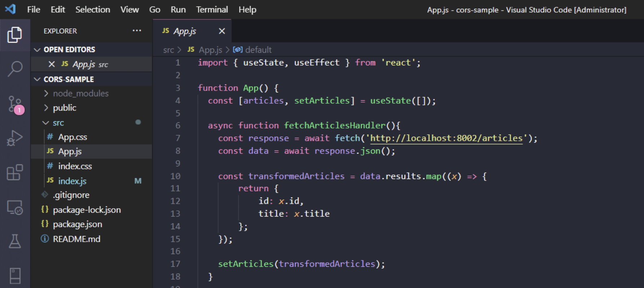Close App.js in the Open Editors list
Image resolution: width=644 pixels, height=288 pixels.
coord(52,64)
